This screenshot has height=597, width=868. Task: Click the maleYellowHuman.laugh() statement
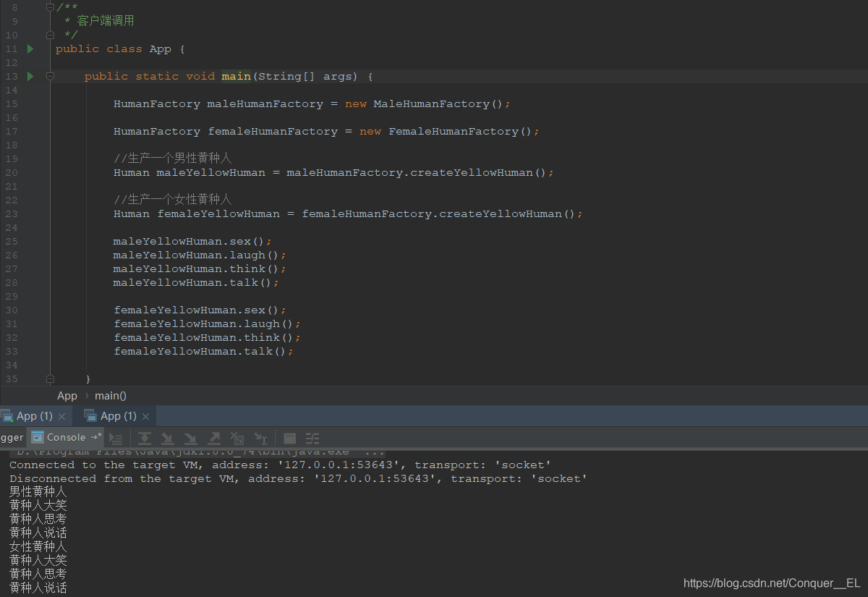tap(200, 255)
